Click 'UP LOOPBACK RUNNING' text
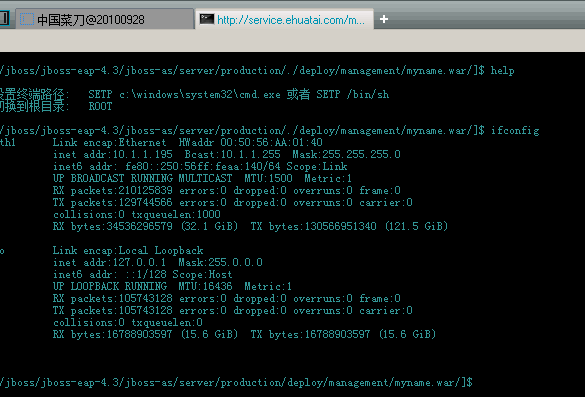This screenshot has width=585, height=400. (110, 286)
